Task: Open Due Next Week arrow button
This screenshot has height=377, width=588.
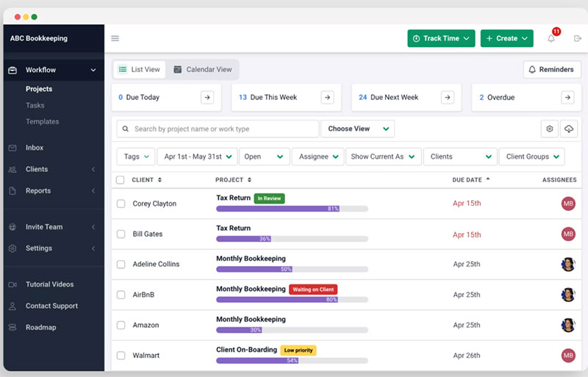Action: pyautogui.click(x=448, y=98)
